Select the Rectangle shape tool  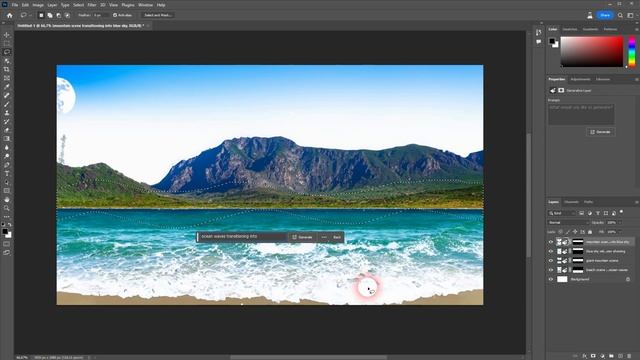tap(7, 191)
